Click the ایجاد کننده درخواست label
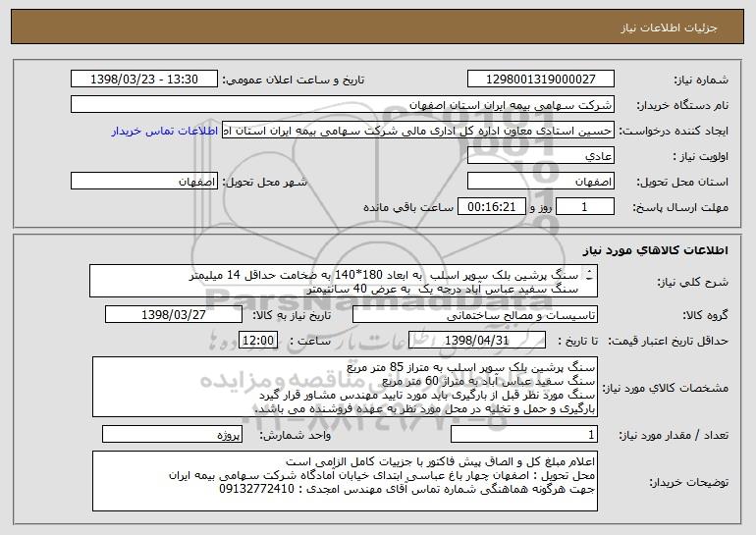The width and height of the screenshot is (756, 535). 674,132
